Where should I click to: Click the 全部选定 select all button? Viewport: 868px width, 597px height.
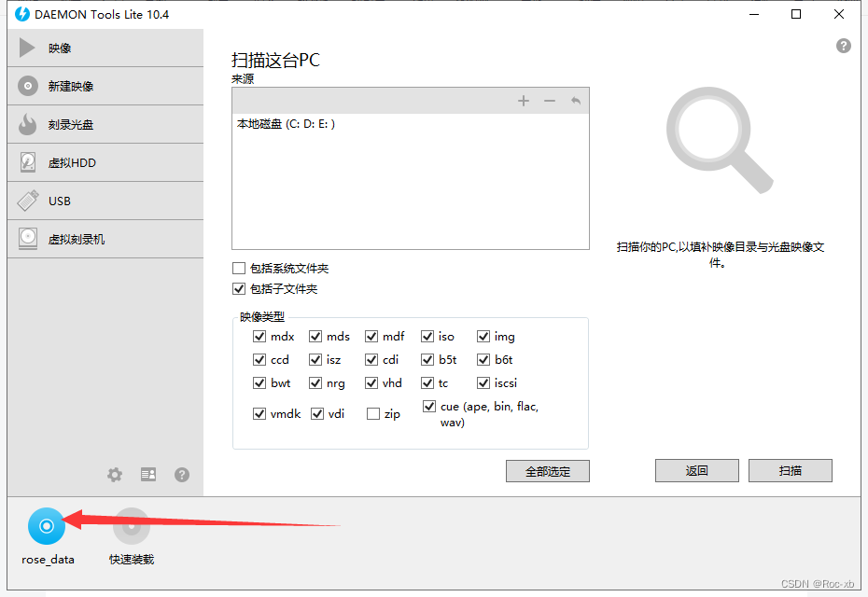point(548,471)
